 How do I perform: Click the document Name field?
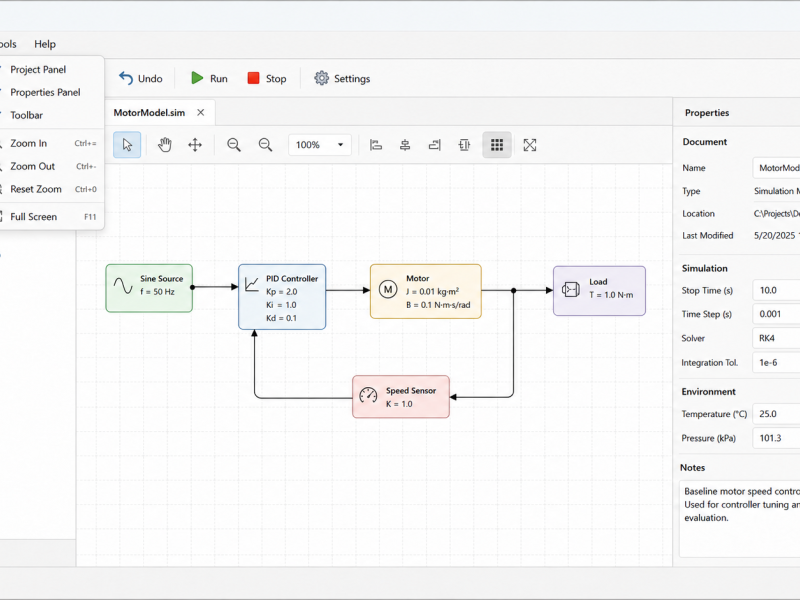[x=776, y=168]
